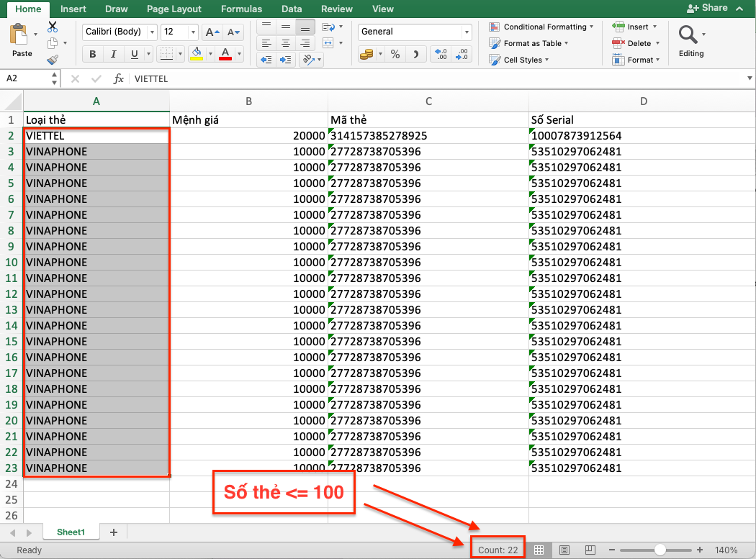This screenshot has height=559, width=756.
Task: Toggle Italic formatting
Action: click(113, 54)
